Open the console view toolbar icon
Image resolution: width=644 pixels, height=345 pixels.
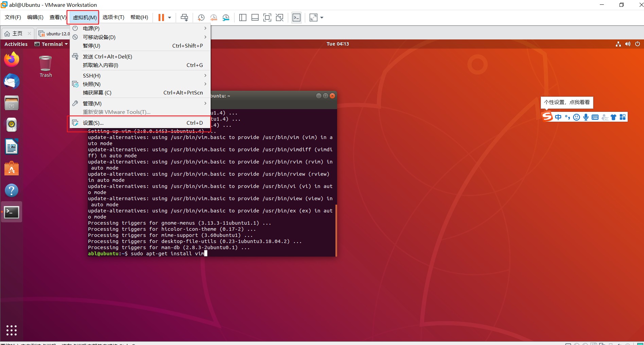pos(296,18)
